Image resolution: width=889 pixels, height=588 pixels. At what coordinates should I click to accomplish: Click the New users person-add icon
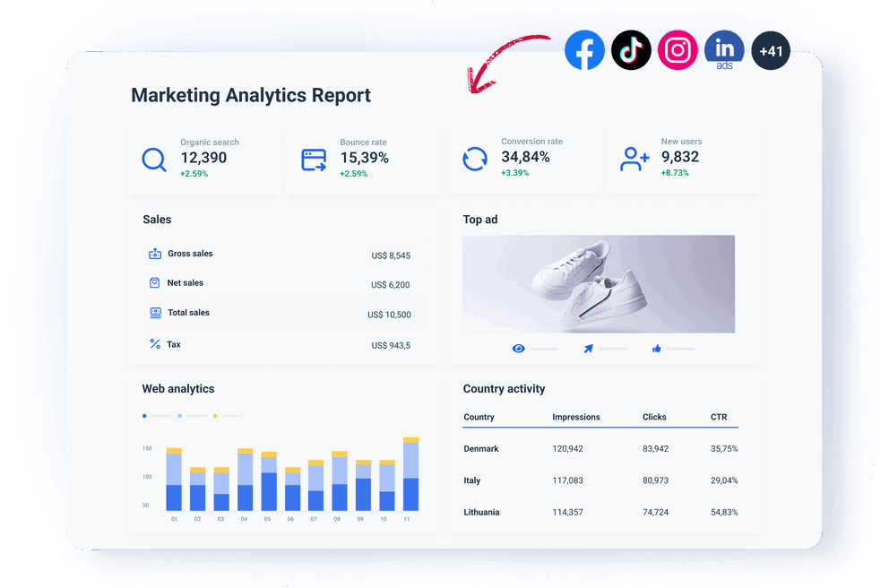[x=634, y=159]
